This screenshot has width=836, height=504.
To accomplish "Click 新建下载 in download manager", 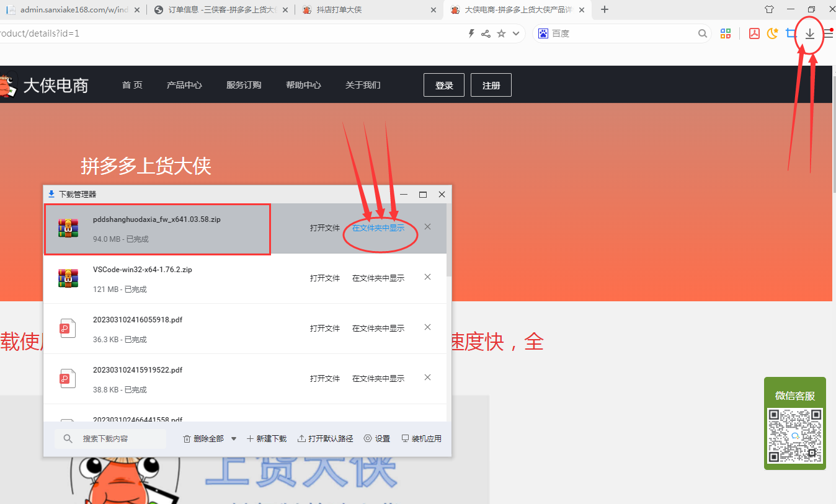I will point(267,439).
